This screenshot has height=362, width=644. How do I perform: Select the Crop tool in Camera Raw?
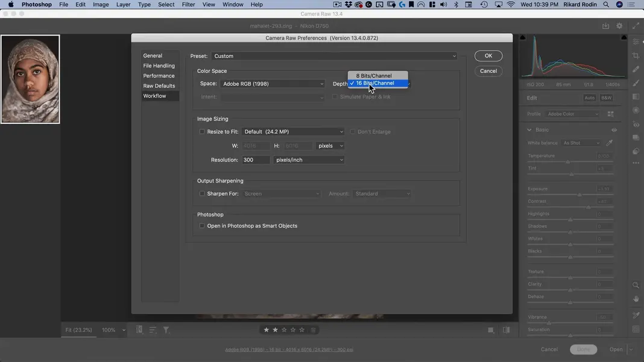click(x=636, y=55)
